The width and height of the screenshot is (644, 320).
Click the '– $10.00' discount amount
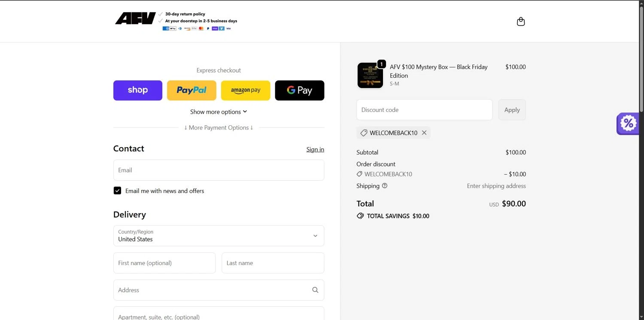point(515,174)
